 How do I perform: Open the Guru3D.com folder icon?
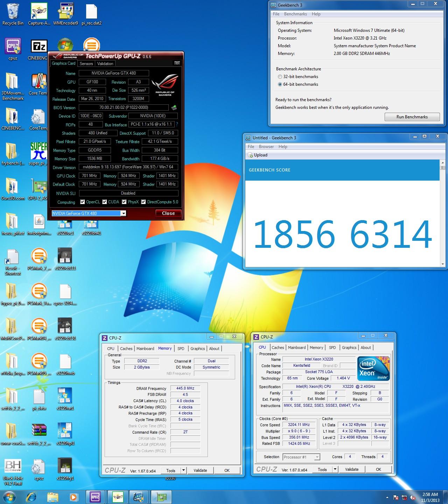[13, 189]
